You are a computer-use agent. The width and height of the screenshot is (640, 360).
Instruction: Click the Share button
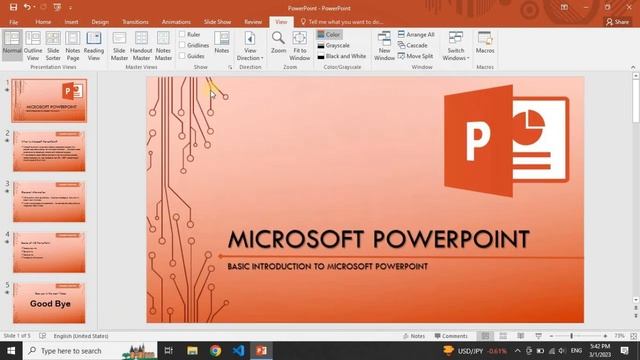click(617, 22)
